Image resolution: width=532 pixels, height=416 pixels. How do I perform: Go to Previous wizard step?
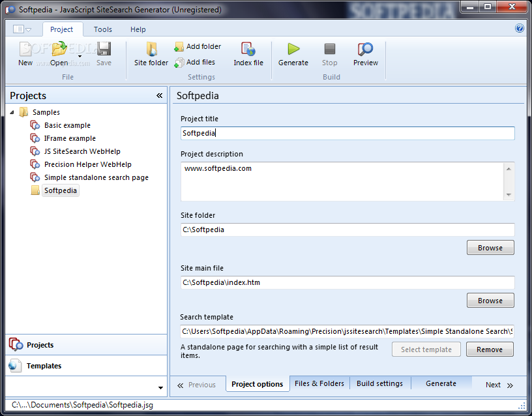click(197, 385)
